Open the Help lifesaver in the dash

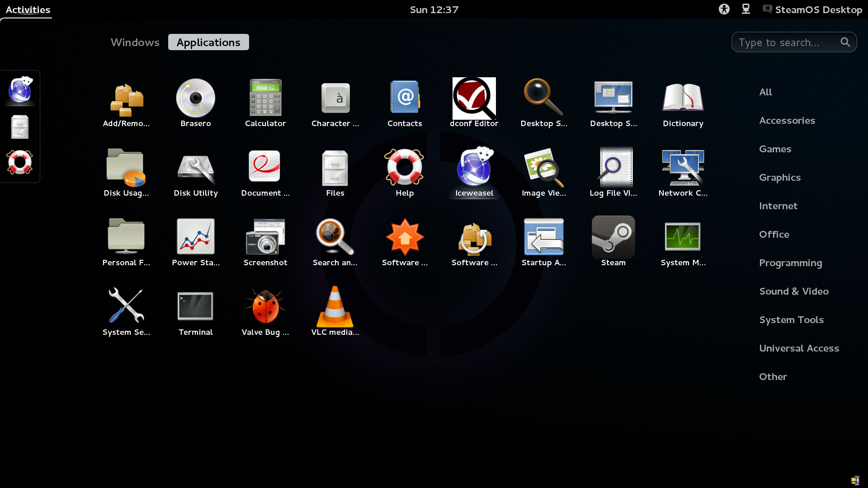(x=20, y=162)
